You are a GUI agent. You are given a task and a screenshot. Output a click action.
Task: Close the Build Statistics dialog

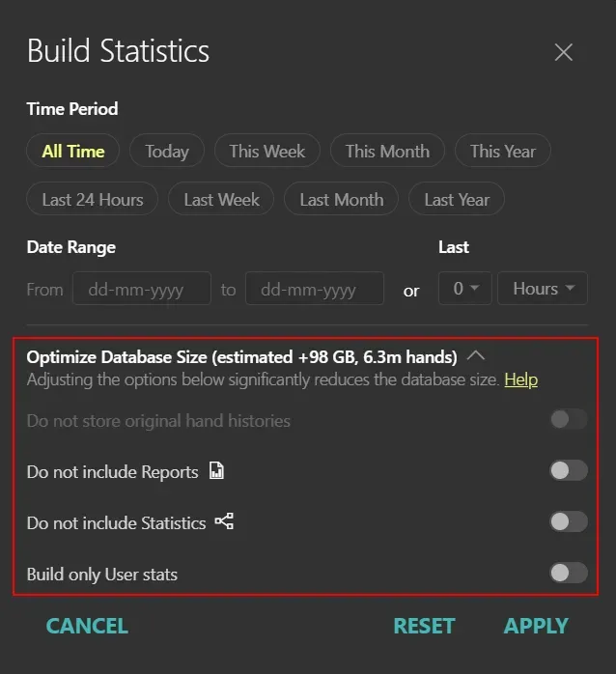tap(564, 52)
